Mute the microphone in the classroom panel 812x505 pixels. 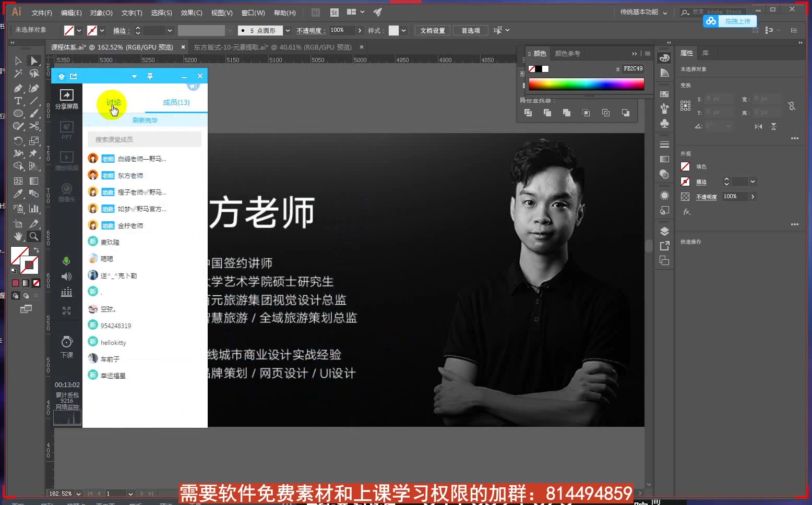tap(66, 261)
